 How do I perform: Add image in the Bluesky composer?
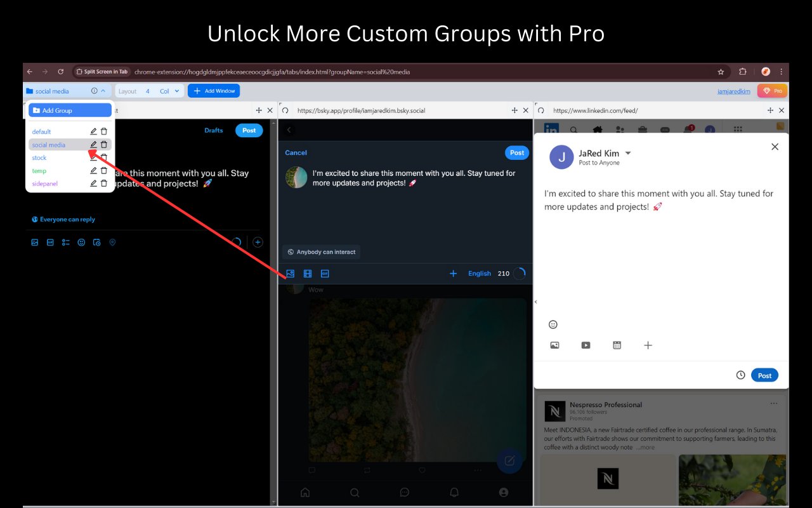point(290,274)
